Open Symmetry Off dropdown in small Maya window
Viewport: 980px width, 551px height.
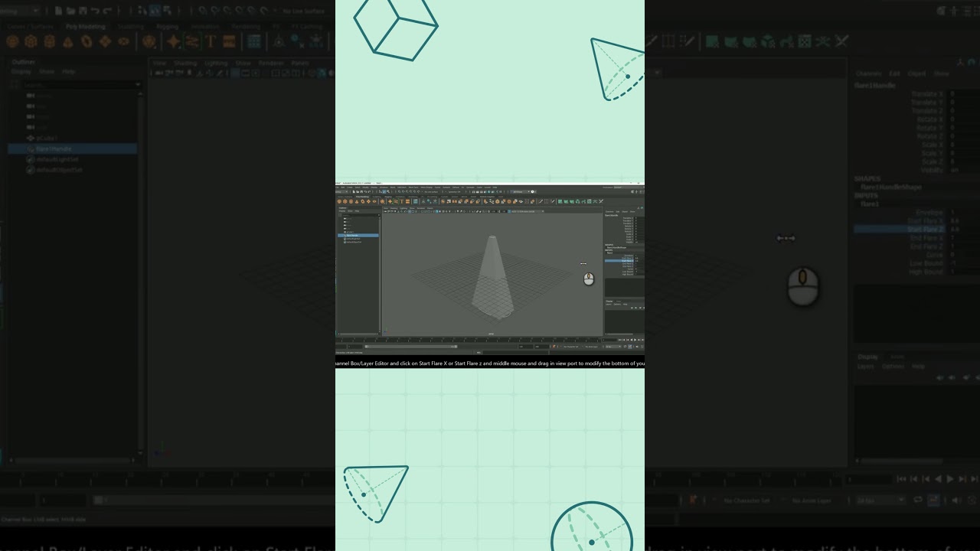coord(454,192)
